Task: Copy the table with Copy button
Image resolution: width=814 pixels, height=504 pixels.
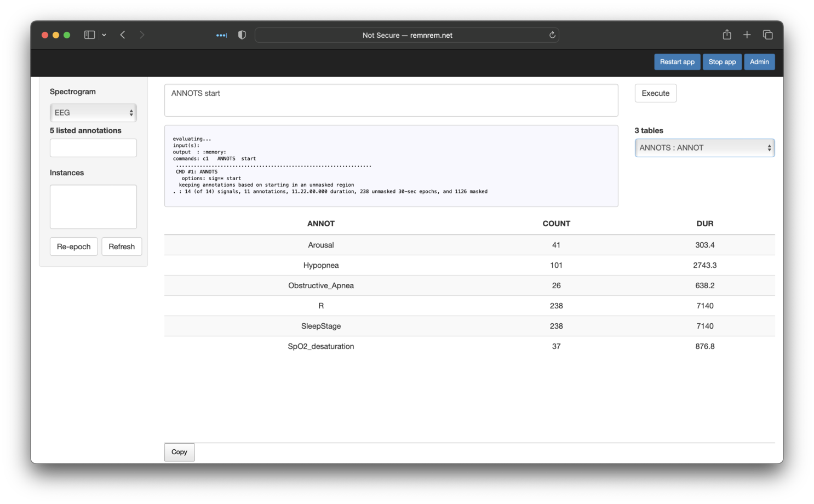Action: click(179, 452)
